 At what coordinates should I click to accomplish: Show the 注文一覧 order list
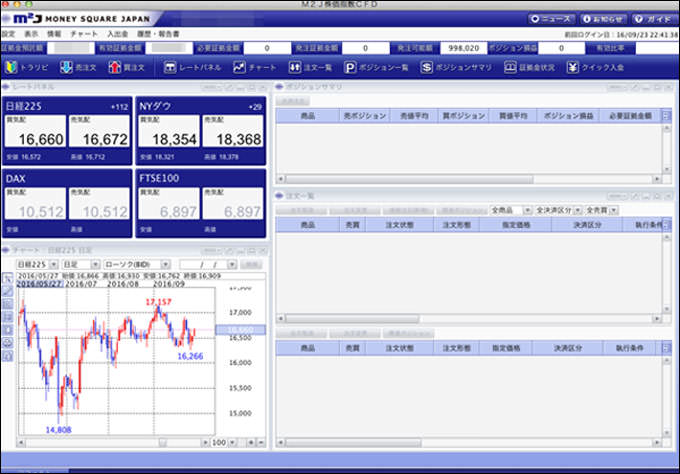(x=310, y=67)
